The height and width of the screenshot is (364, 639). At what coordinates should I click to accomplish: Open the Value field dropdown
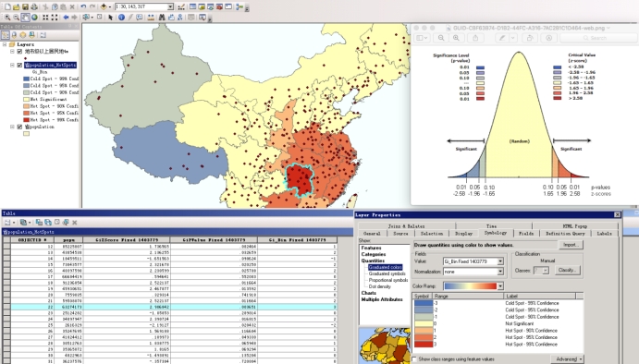tap(500, 261)
